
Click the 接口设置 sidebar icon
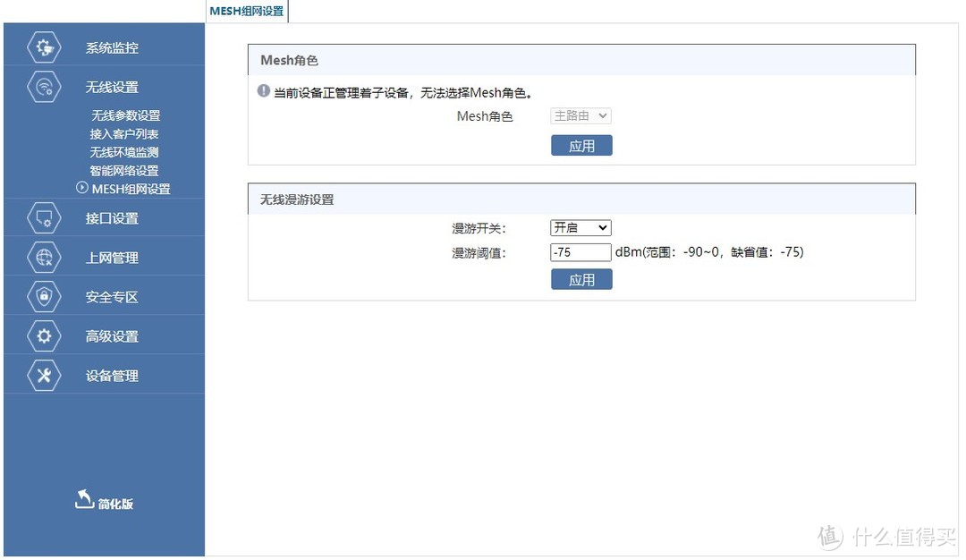[x=43, y=217]
